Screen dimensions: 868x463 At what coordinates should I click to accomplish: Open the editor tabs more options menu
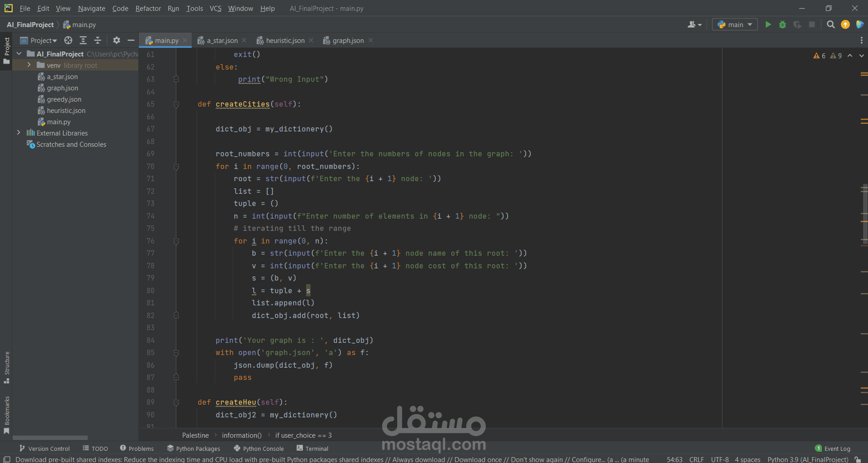[x=861, y=40]
